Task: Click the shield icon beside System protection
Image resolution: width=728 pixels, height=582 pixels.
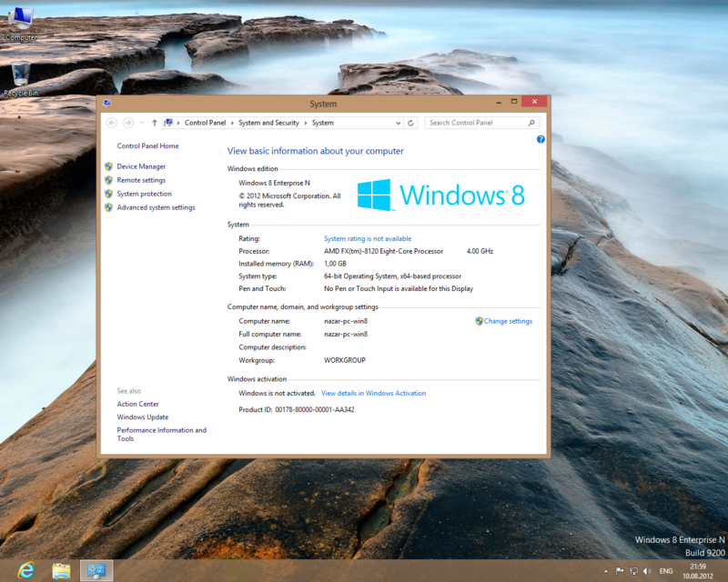Action: coord(108,194)
